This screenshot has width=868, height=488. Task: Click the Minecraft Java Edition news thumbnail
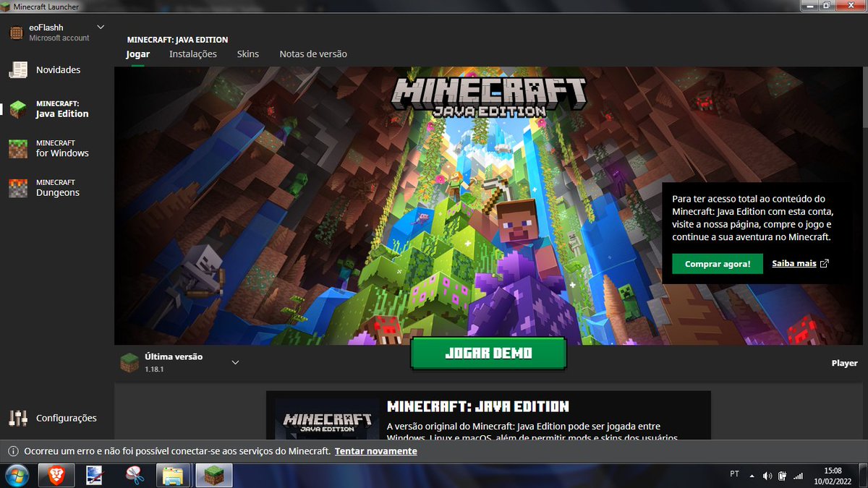(327, 419)
